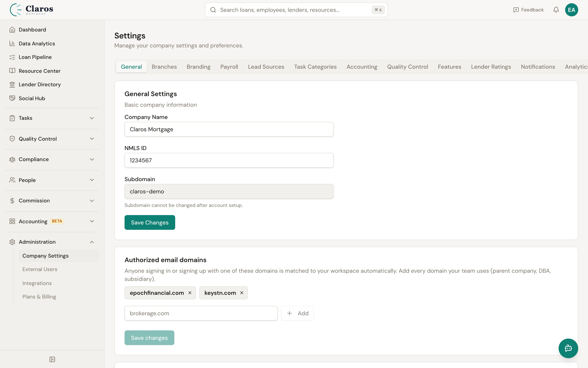The width and height of the screenshot is (588, 368).
Task: Click the brokerage.com domain input
Action: click(x=201, y=313)
